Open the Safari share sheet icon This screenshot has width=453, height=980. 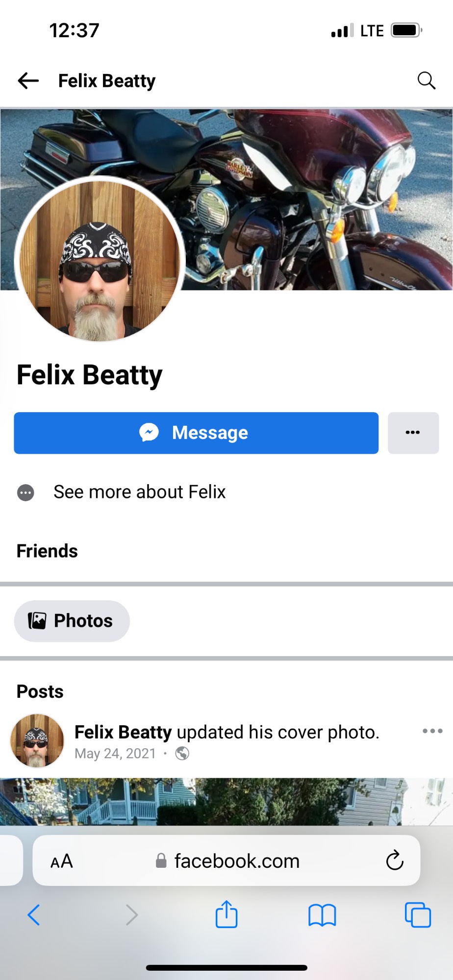point(226,913)
